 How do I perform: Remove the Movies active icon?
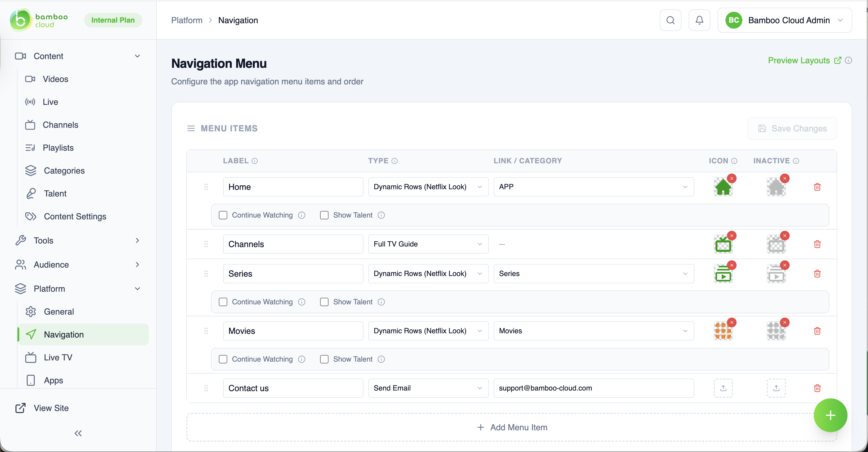click(x=731, y=323)
